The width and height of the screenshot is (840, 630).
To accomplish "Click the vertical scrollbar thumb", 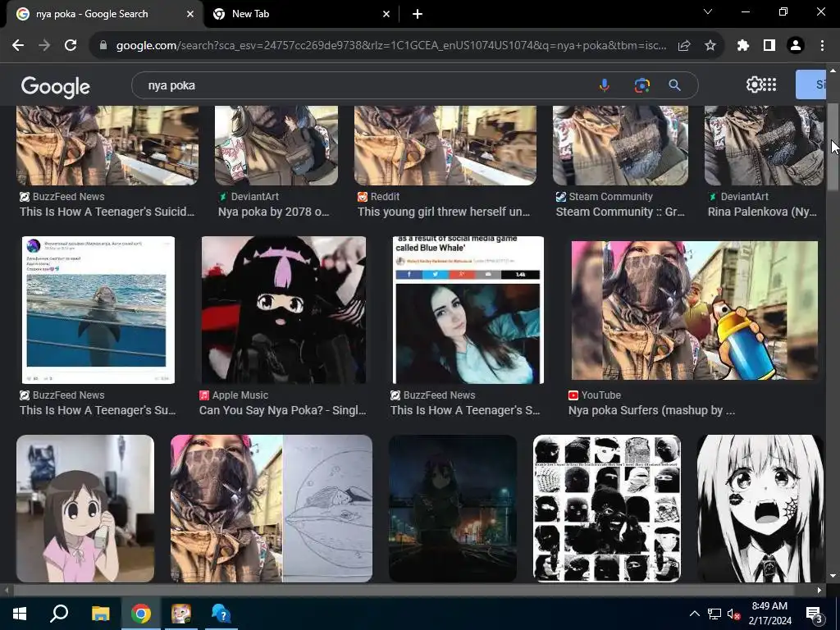I will [x=833, y=146].
